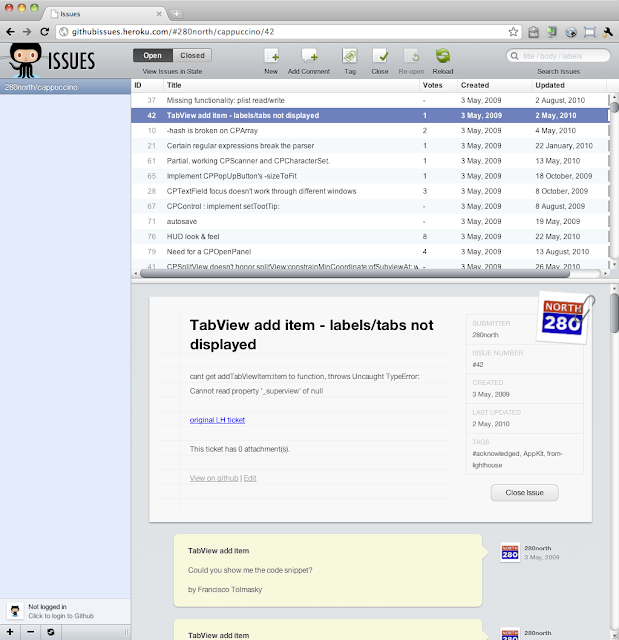Viewport: 619px width, 640px height.
Task: Open a new browser tab
Action: click(x=176, y=14)
